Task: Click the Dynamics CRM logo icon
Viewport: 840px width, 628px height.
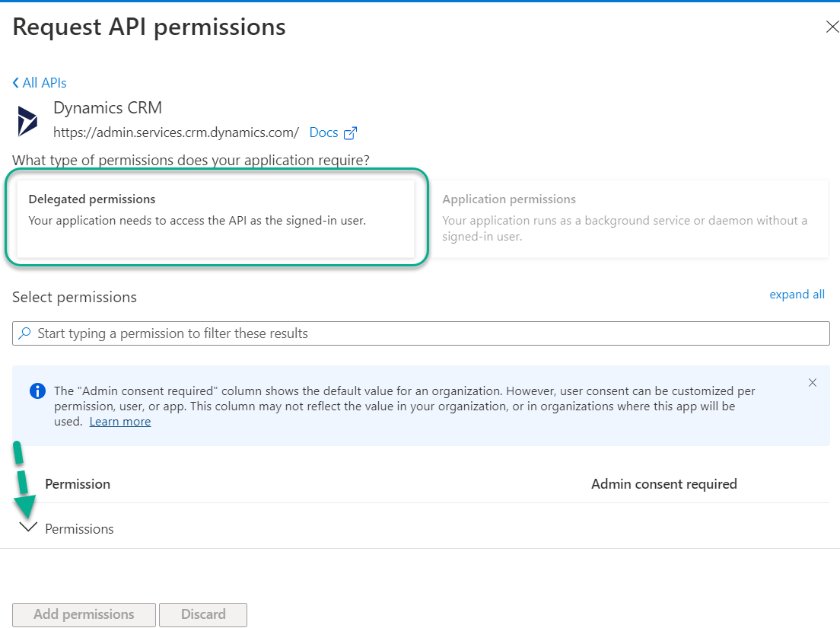Action: [x=27, y=120]
